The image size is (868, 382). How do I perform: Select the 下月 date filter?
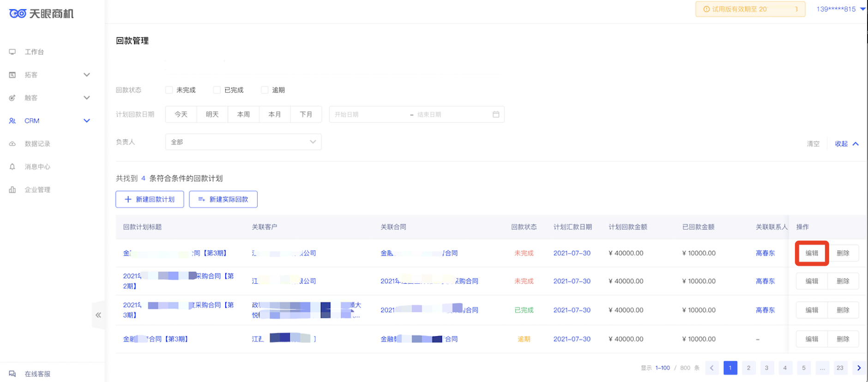306,114
